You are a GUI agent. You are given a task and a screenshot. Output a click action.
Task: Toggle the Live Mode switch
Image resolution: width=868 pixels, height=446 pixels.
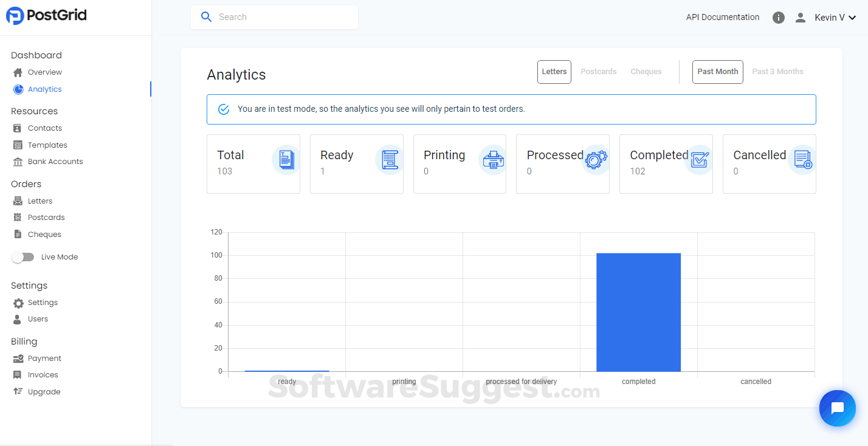[23, 257]
